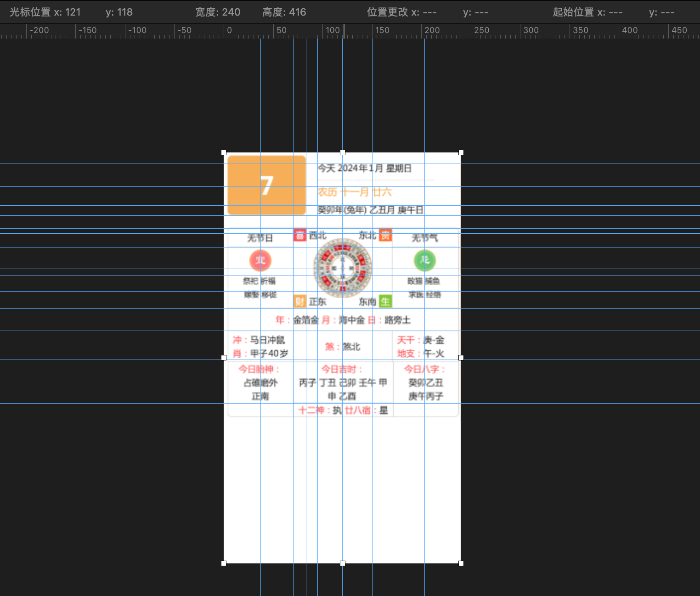Click the 无节气 label

click(x=425, y=238)
